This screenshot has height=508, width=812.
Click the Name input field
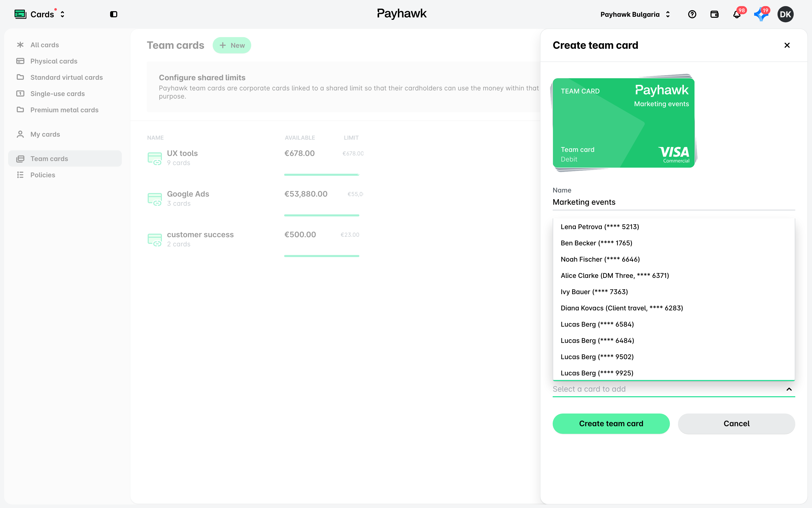[x=674, y=202]
